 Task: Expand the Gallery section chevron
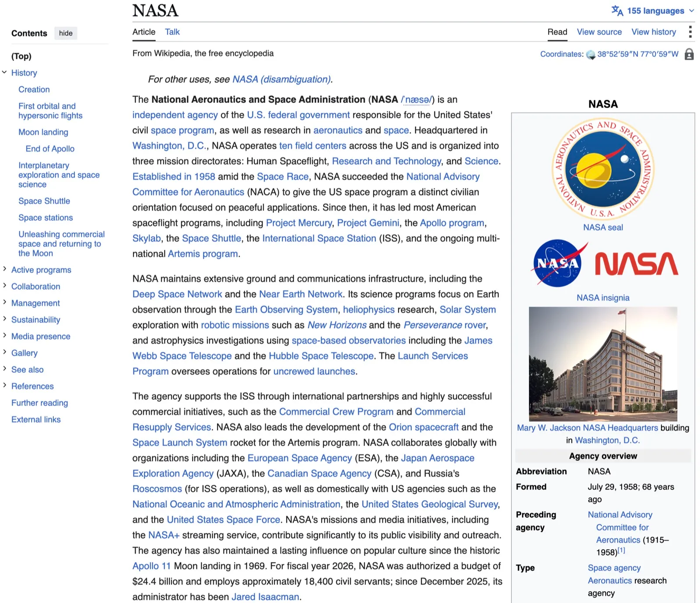point(4,352)
